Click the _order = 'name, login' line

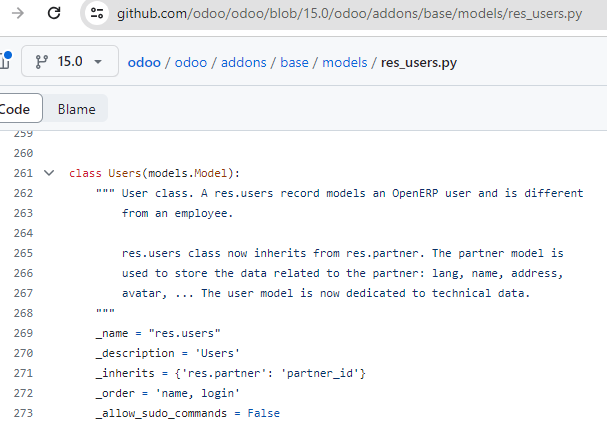pos(168,393)
